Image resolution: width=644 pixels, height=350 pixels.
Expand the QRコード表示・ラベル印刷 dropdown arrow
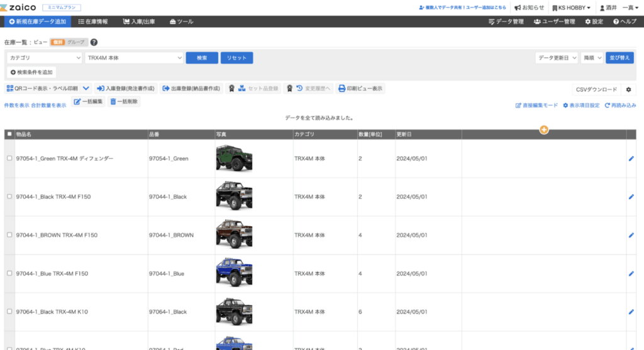(87, 89)
